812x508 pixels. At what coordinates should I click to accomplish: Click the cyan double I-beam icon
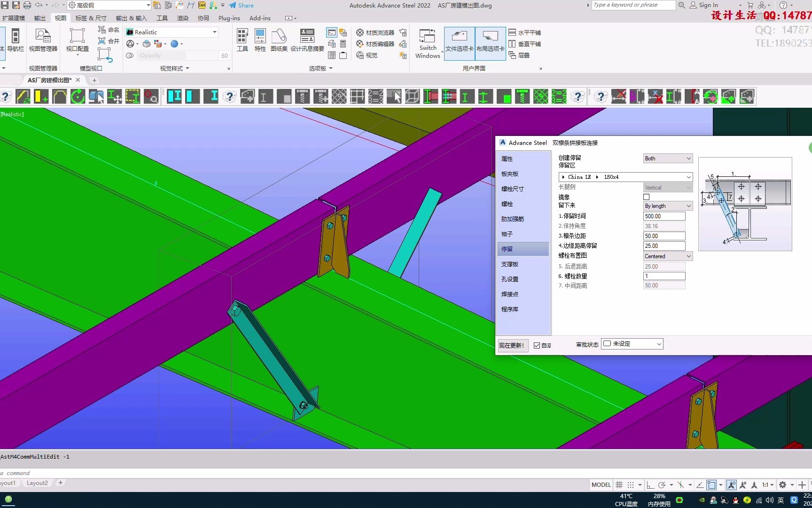(x=174, y=97)
